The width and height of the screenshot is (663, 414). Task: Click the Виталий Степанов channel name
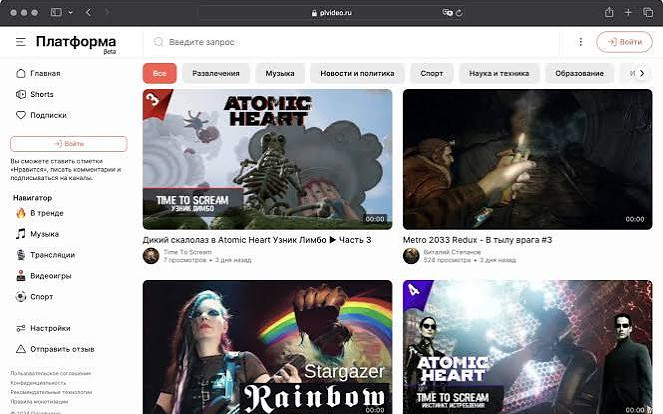tap(452, 252)
